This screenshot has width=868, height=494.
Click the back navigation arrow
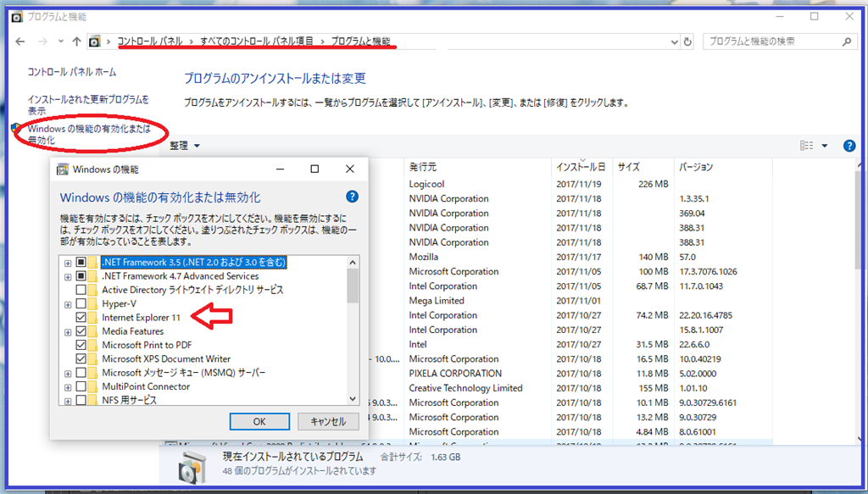pos(20,42)
